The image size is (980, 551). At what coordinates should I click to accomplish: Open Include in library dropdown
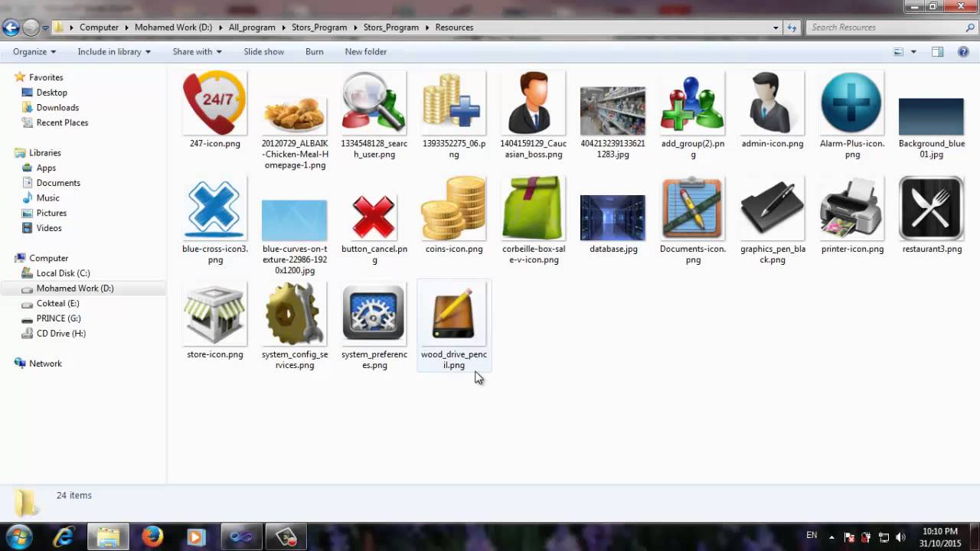tap(114, 51)
